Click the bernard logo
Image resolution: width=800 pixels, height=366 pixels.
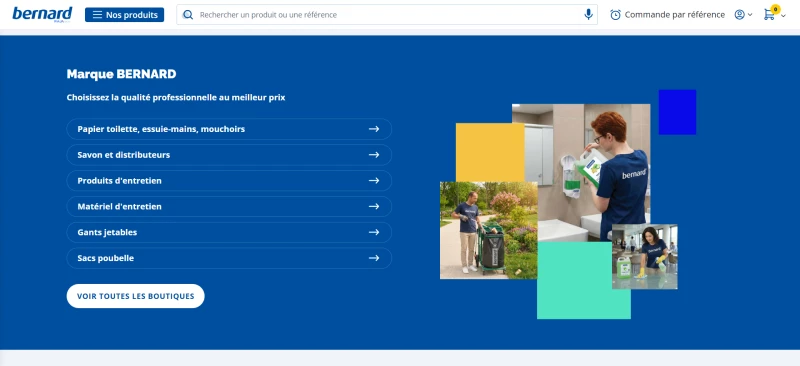[42, 14]
